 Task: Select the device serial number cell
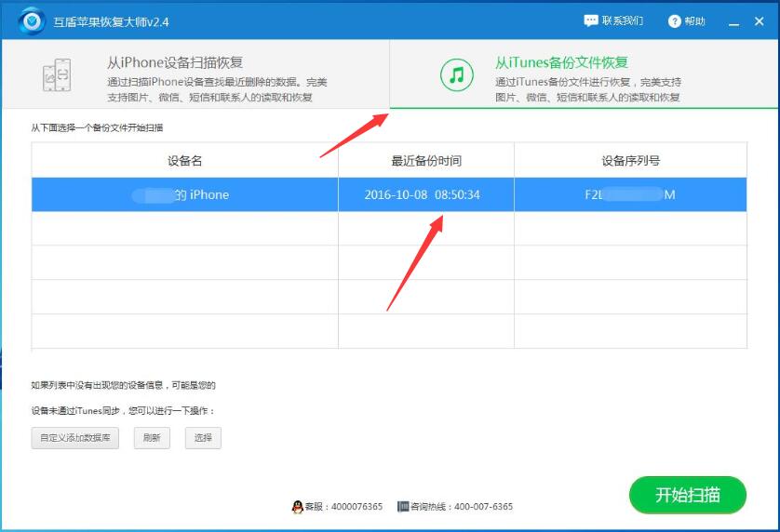631,194
